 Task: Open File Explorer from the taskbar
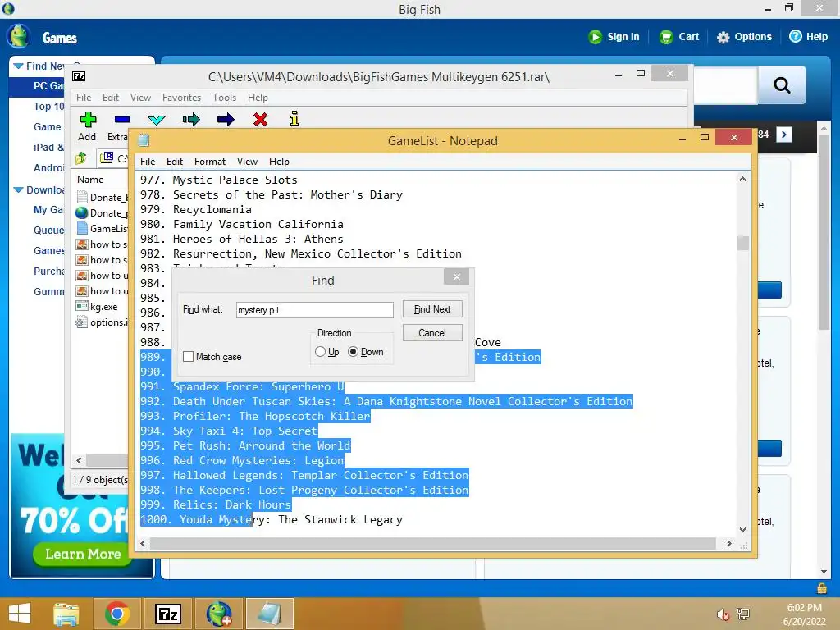[x=66, y=614]
